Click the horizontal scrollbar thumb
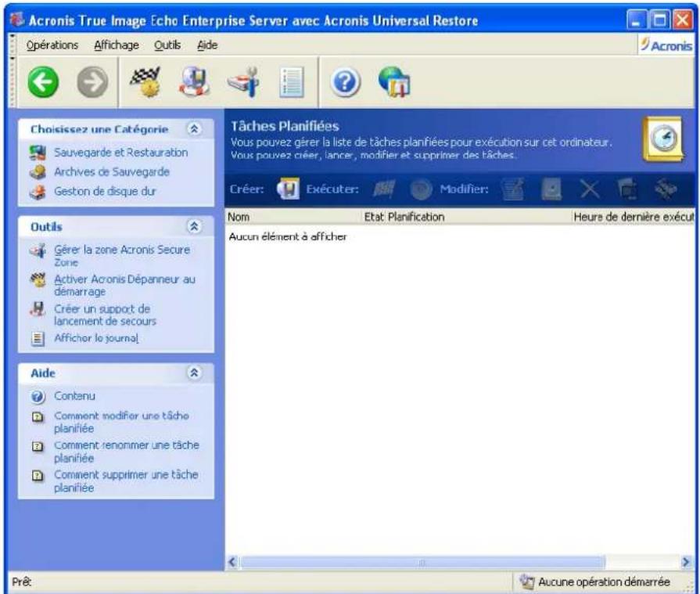 tap(422, 562)
